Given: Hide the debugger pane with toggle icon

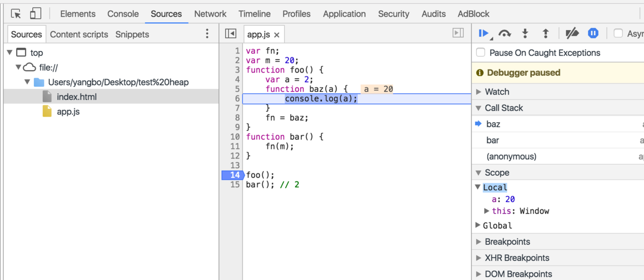Looking at the screenshot, I should pyautogui.click(x=458, y=33).
